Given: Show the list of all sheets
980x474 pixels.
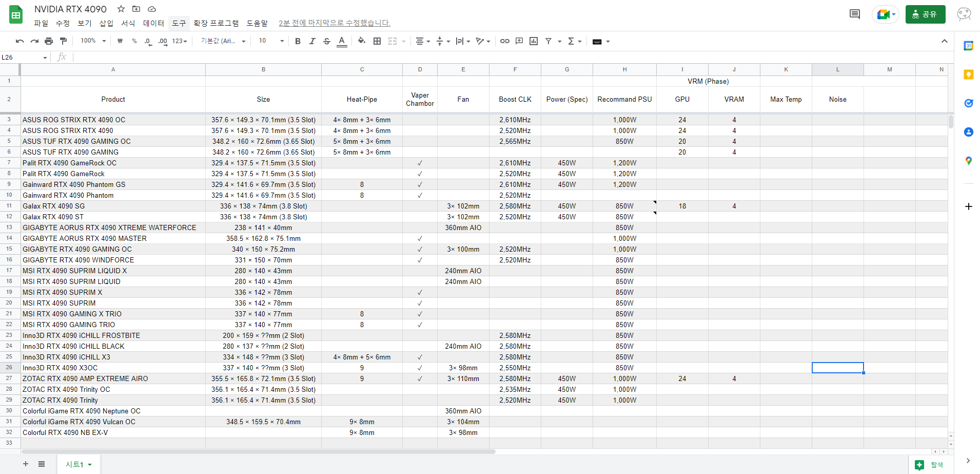Looking at the screenshot, I should tap(42, 464).
